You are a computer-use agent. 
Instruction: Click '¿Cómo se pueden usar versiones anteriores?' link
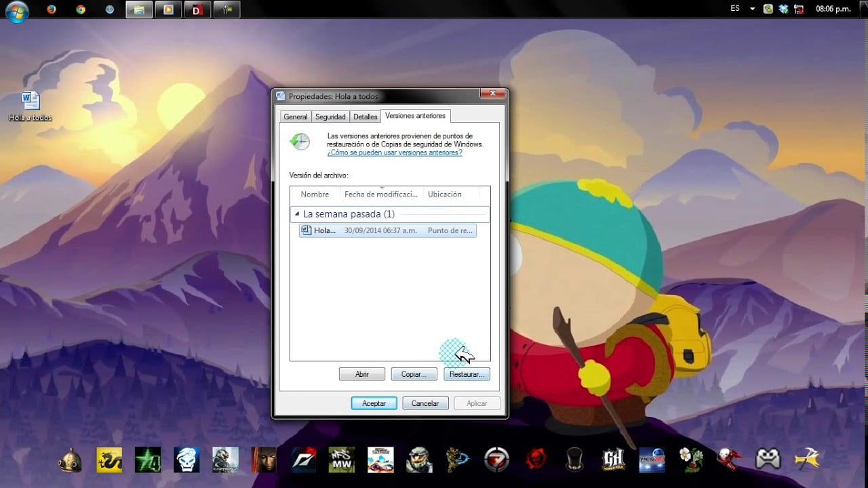point(395,152)
